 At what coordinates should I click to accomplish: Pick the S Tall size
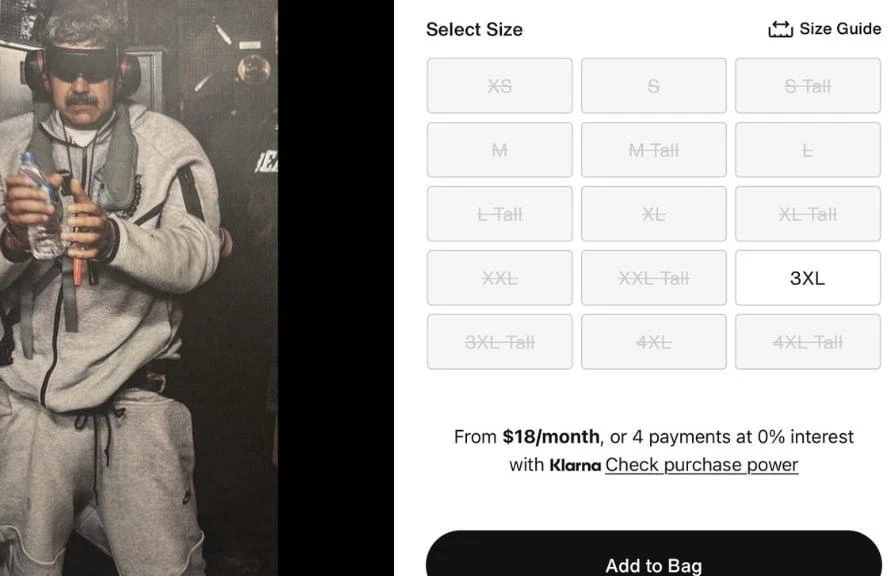click(808, 86)
